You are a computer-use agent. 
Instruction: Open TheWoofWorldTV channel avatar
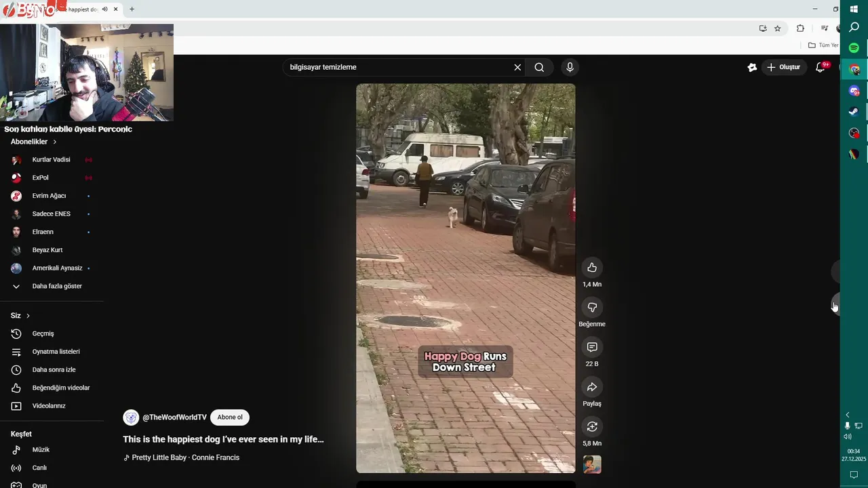pyautogui.click(x=131, y=418)
